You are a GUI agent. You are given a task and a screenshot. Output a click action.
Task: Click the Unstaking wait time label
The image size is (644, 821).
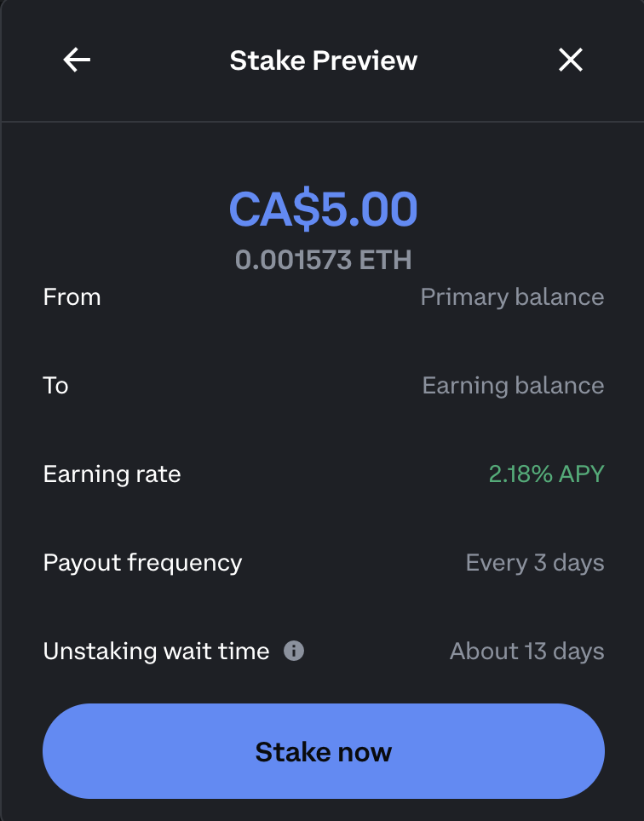pyautogui.click(x=156, y=652)
